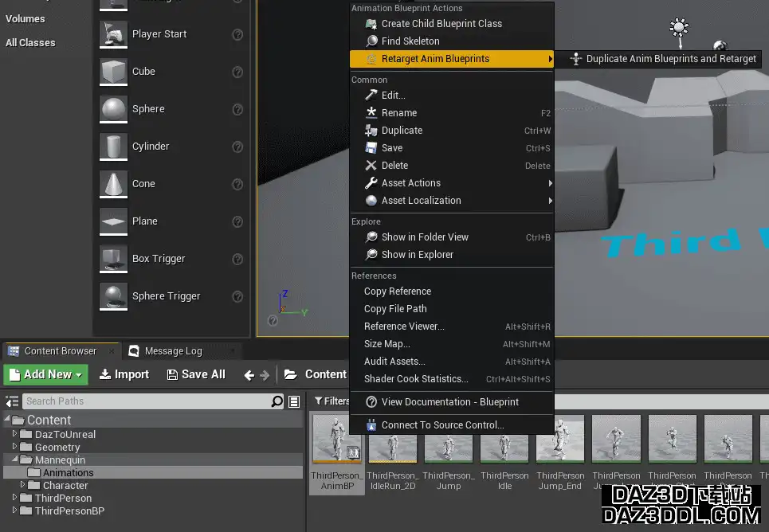
Task: Toggle the sources panel icon beside Search Paths
Action: tap(12, 401)
